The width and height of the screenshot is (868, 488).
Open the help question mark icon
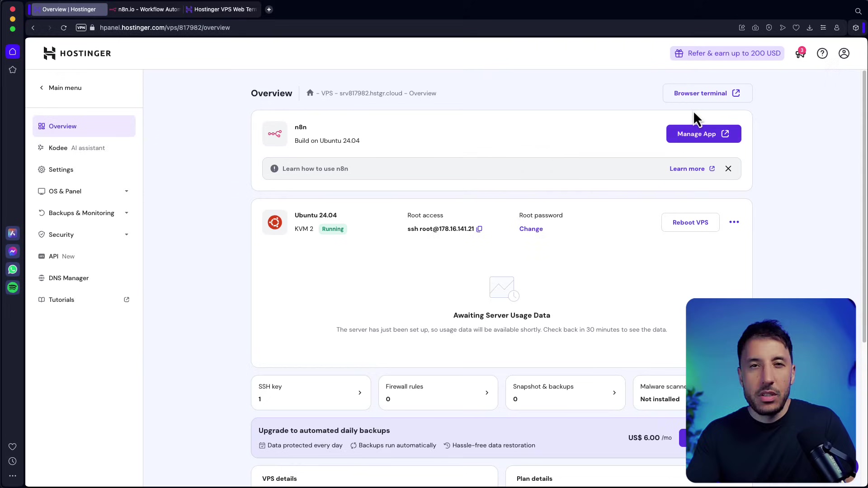point(822,53)
